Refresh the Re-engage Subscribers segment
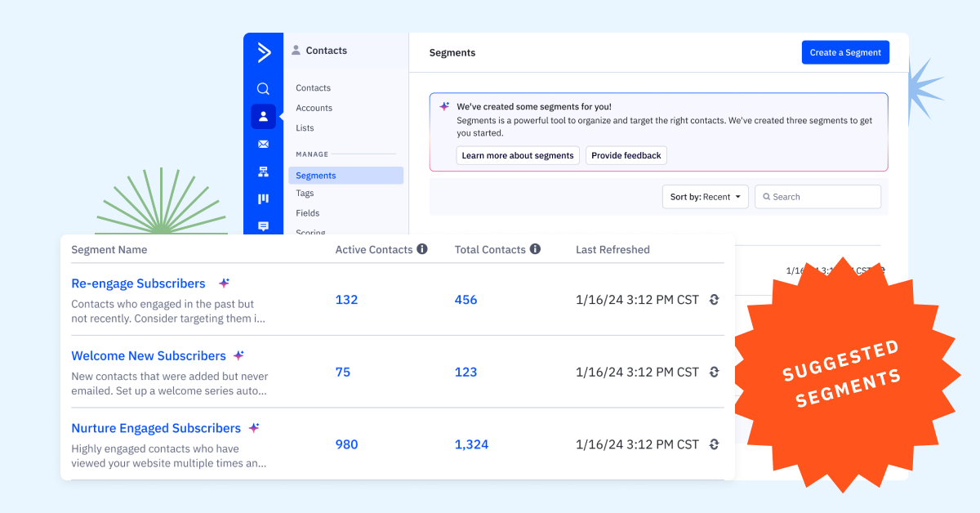Viewport: 980px width, 513px height. 714,300
